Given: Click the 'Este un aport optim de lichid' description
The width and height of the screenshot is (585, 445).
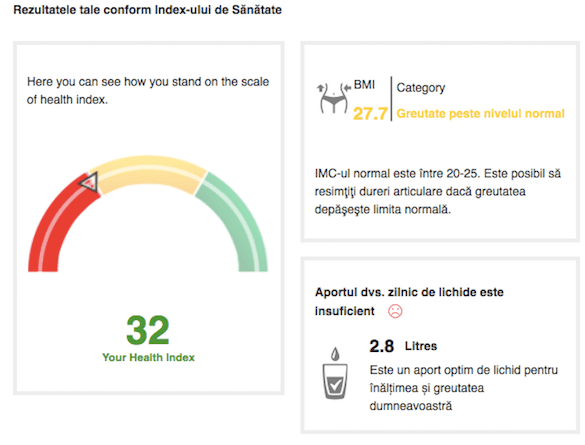Looking at the screenshot, I should click(x=464, y=388).
